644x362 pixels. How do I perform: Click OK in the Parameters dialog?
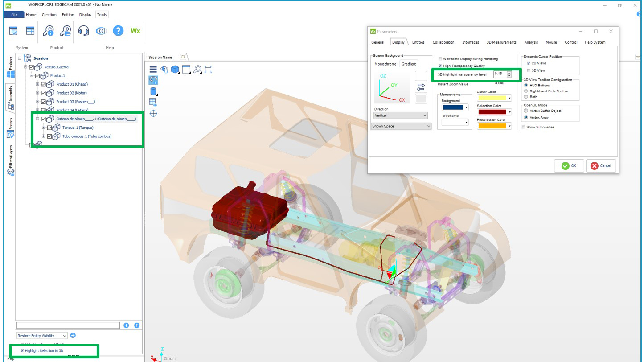(x=569, y=165)
